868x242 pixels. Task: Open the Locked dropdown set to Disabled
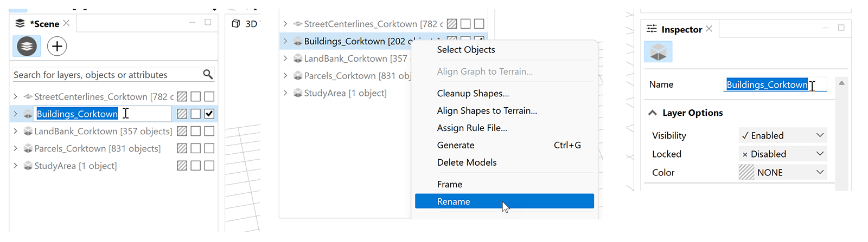(782, 154)
